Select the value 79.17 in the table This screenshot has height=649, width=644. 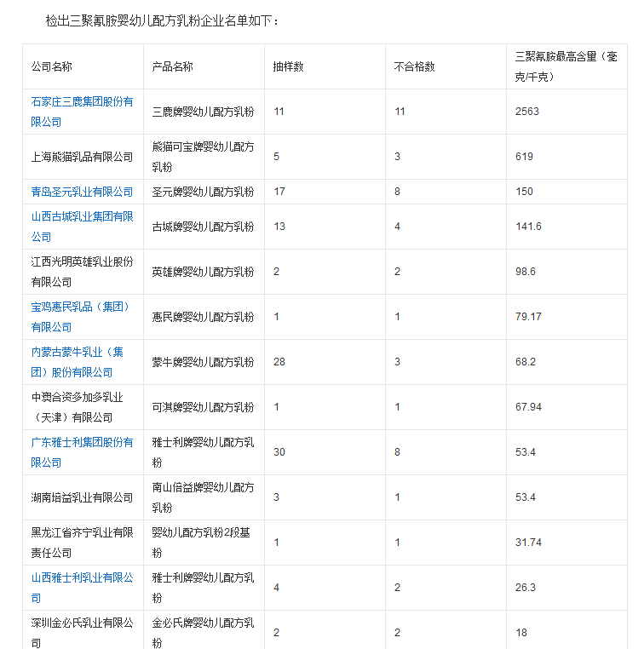(528, 316)
